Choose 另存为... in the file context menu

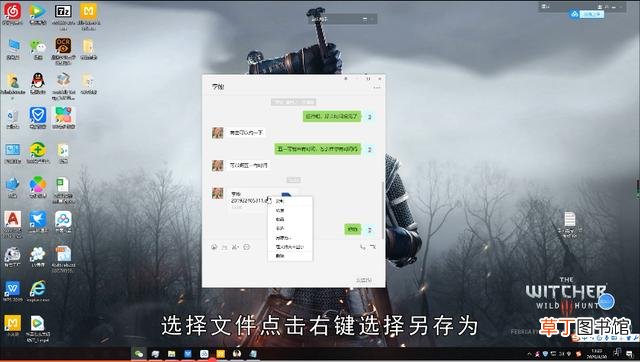[284, 238]
